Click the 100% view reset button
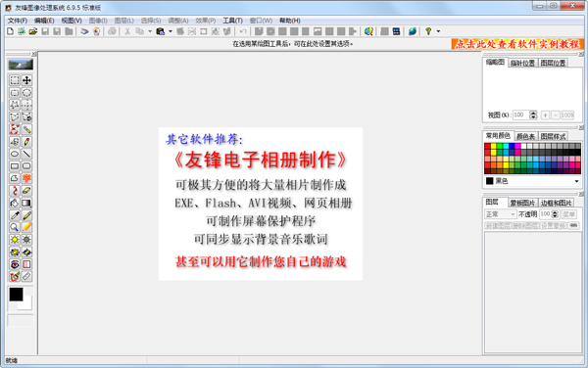 tap(567, 115)
